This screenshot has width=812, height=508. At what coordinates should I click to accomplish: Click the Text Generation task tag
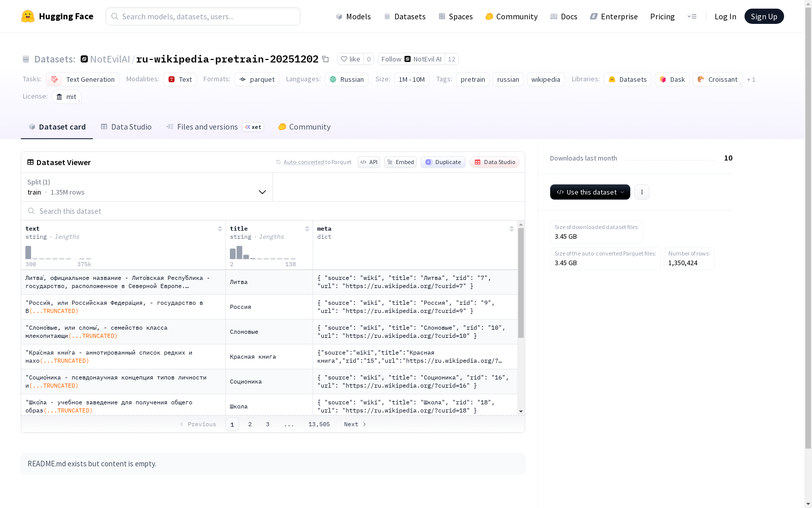(82, 79)
